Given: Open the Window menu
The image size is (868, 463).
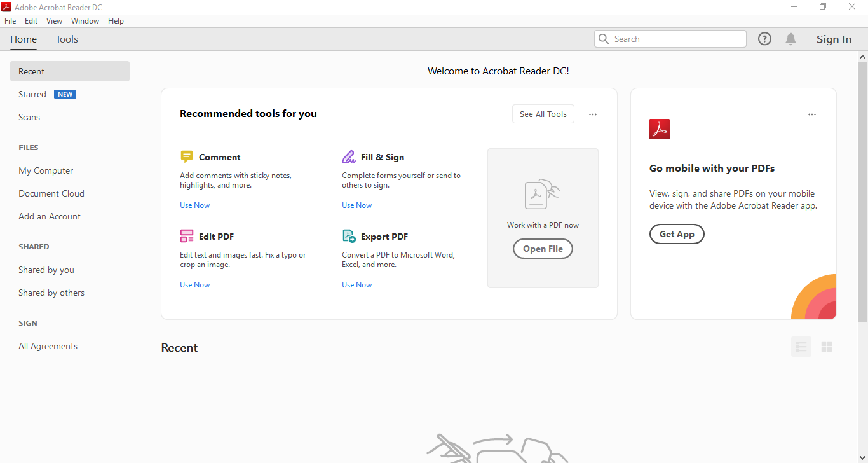Looking at the screenshot, I should (85, 21).
